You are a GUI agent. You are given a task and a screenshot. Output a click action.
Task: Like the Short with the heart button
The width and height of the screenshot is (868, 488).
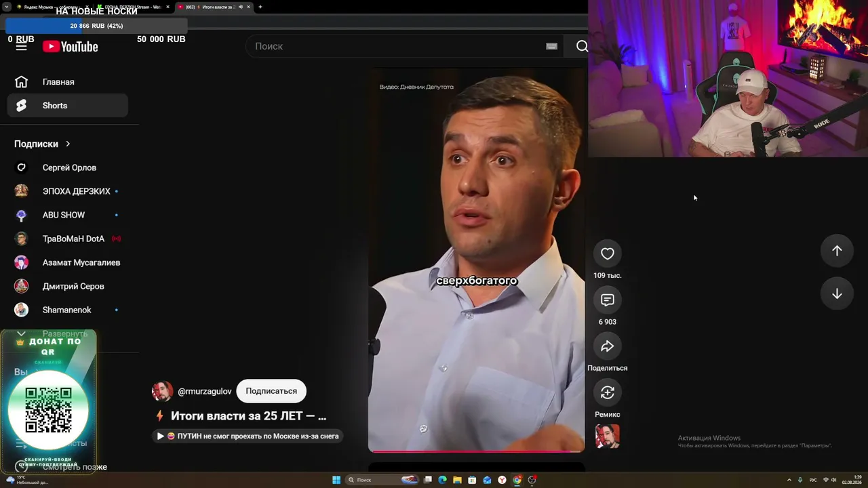[608, 253]
